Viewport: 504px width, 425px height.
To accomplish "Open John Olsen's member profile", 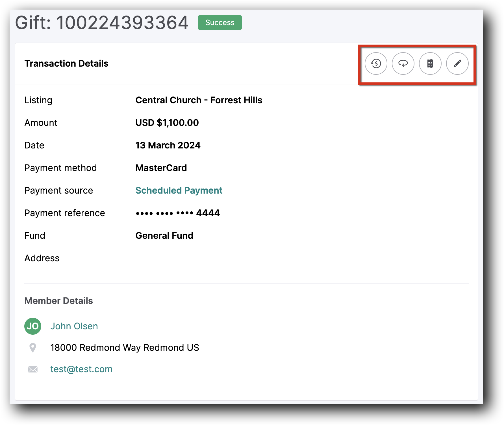I will (x=74, y=326).
